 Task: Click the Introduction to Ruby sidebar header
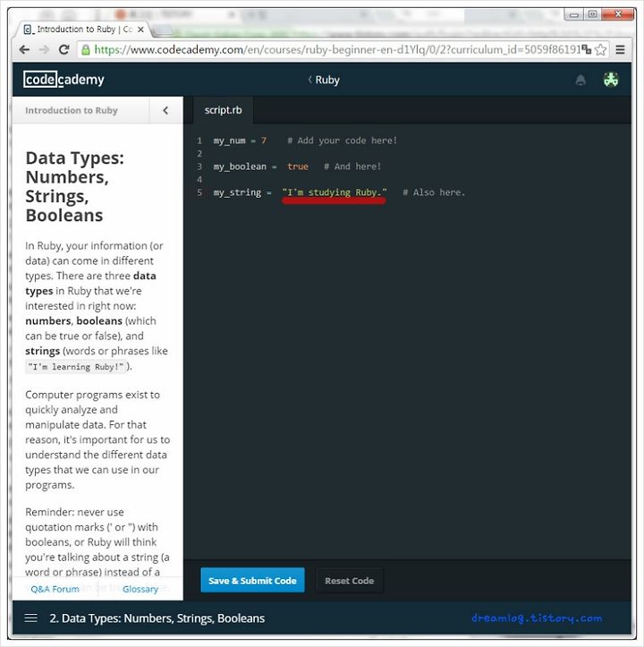pyautogui.click(x=72, y=110)
